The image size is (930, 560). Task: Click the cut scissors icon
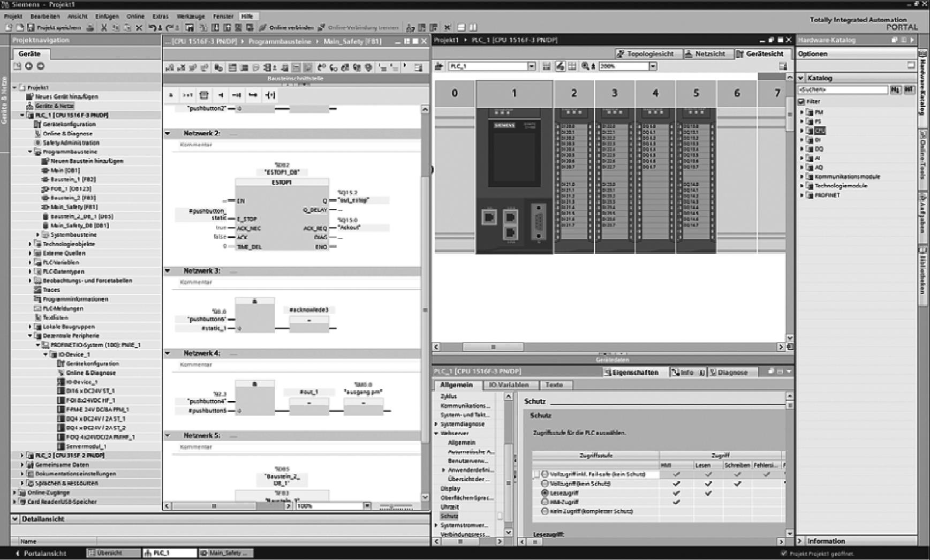[x=104, y=27]
